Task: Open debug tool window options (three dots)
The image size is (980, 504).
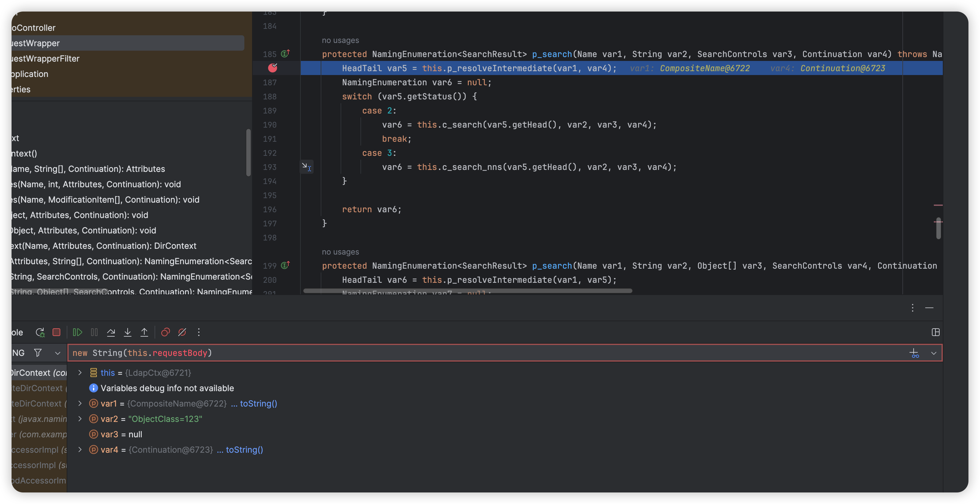Action: click(x=912, y=308)
